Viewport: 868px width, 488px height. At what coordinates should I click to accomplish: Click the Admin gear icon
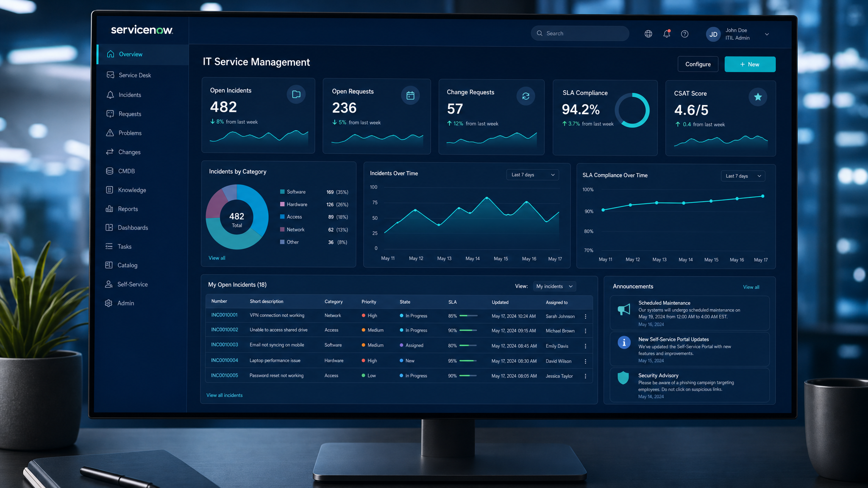(x=108, y=303)
